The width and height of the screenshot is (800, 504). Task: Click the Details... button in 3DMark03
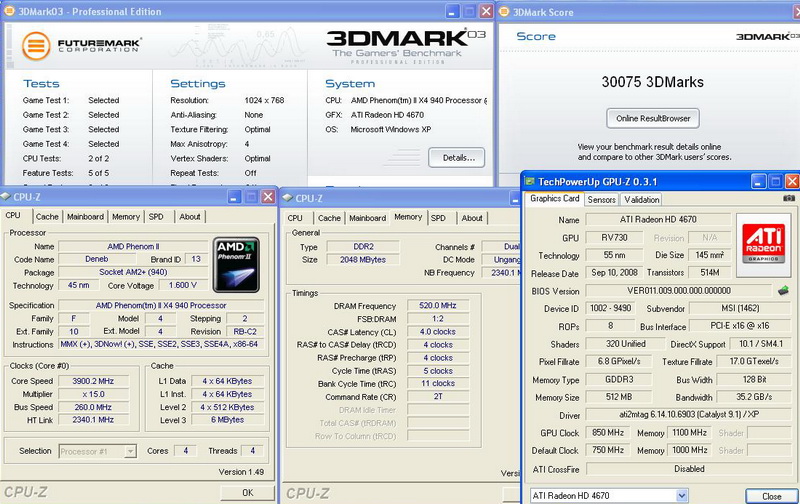457,158
